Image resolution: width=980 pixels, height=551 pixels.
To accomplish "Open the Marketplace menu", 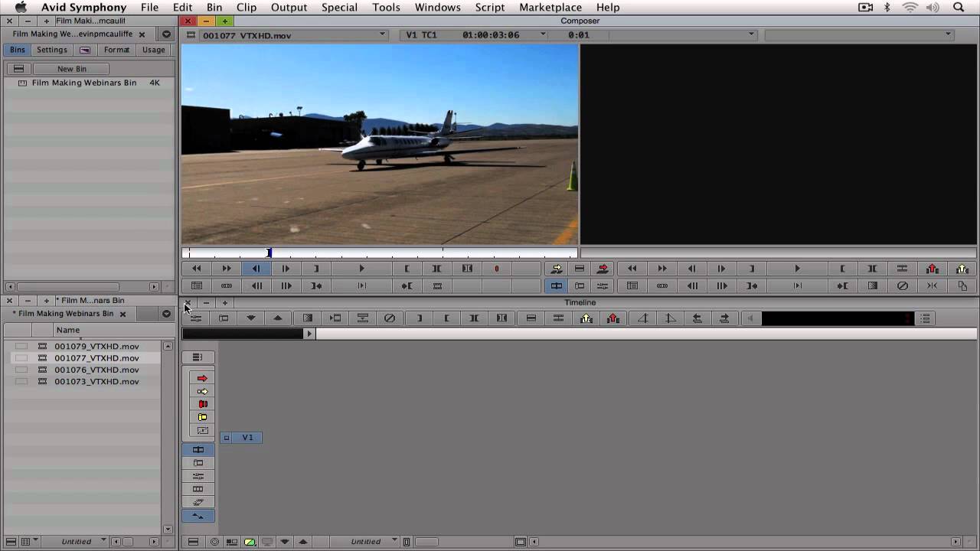I will pyautogui.click(x=550, y=7).
